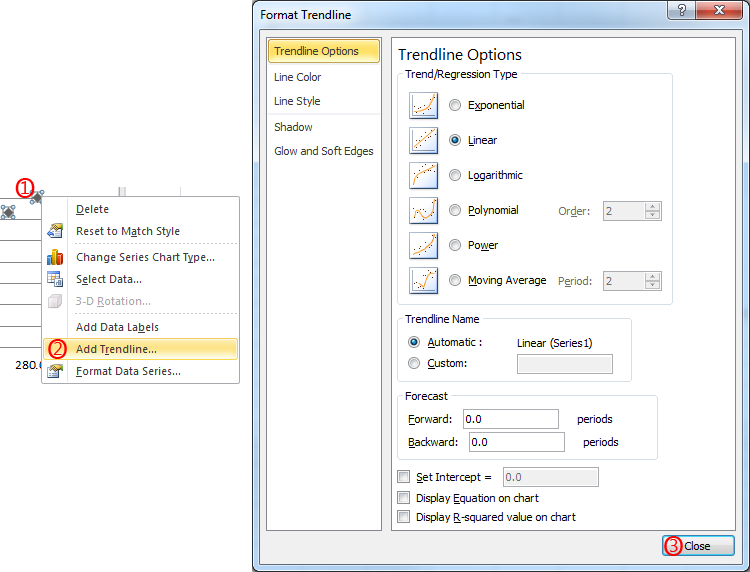The height and width of the screenshot is (572, 750).
Task: Click the Exponential trendline chart icon
Action: tap(423, 105)
